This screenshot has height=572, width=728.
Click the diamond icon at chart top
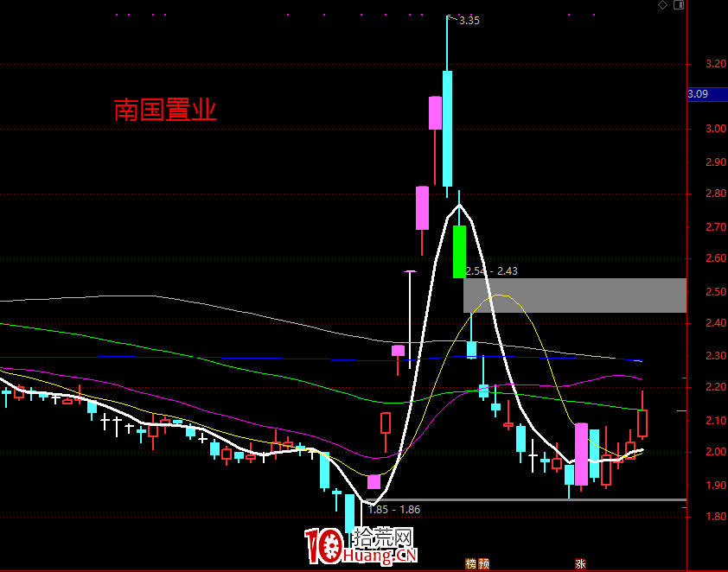point(662,5)
